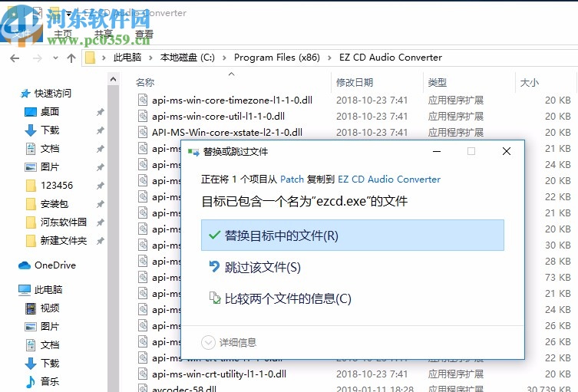Click the compare files document icon
Viewport: 578px width, 392px height.
(x=215, y=298)
